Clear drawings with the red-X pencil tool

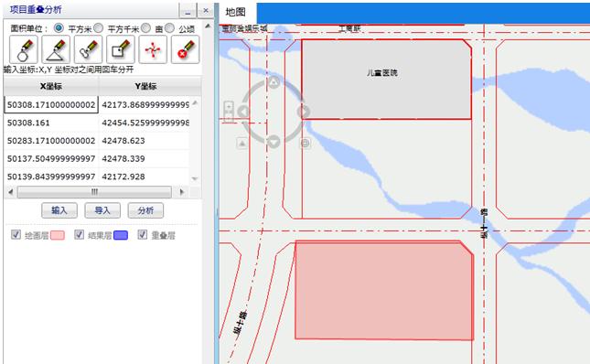185,49
